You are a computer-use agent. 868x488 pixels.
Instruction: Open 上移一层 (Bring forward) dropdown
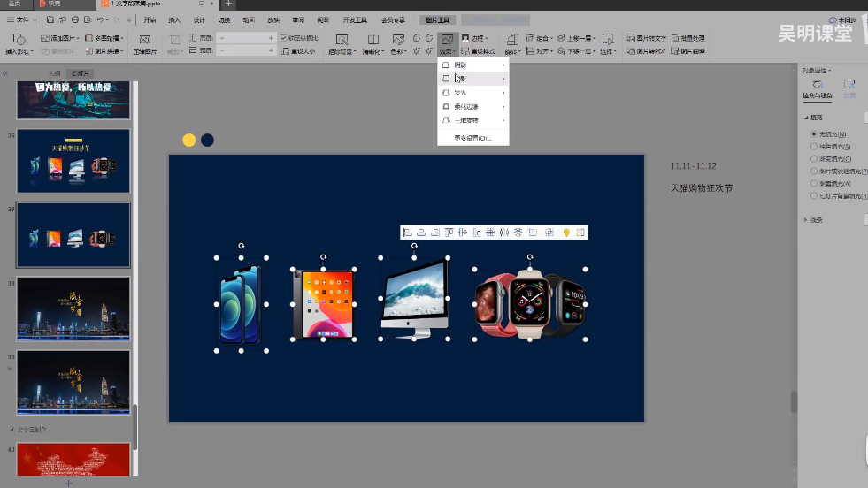[576, 38]
